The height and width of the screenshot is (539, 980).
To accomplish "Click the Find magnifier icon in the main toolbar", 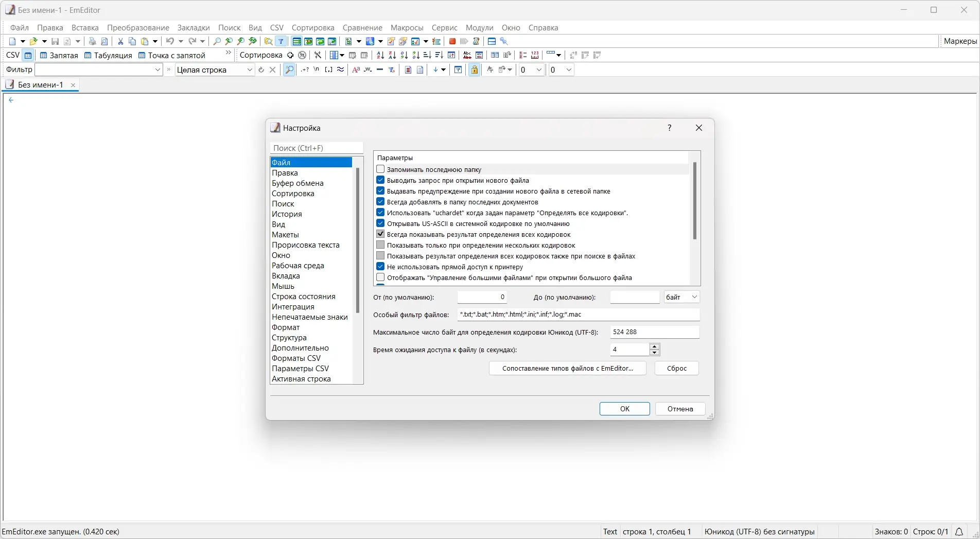I will tap(217, 41).
